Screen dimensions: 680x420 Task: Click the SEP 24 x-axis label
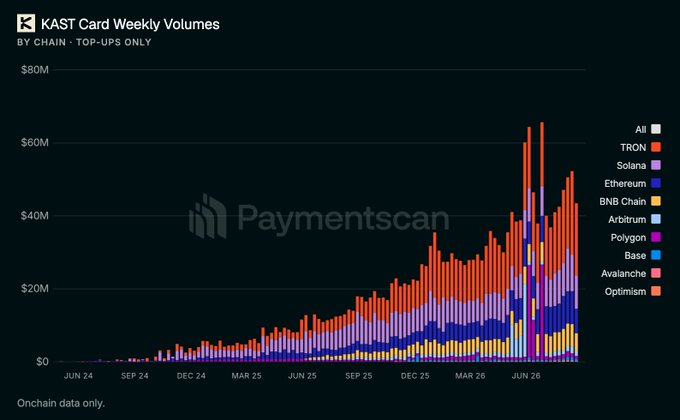[134, 376]
